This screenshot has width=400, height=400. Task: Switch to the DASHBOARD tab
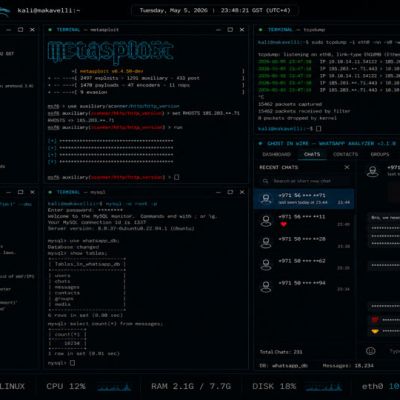click(277, 154)
